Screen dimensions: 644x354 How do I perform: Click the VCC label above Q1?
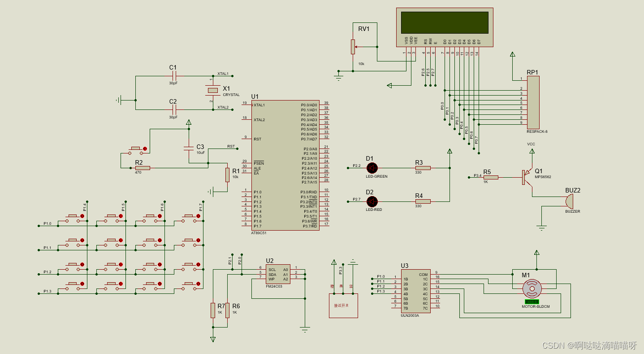531,144
